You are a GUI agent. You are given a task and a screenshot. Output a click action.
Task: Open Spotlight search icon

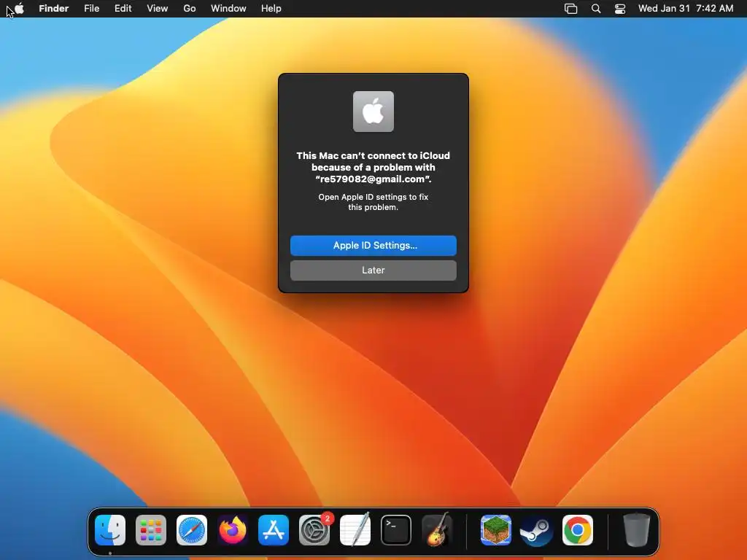[595, 9]
